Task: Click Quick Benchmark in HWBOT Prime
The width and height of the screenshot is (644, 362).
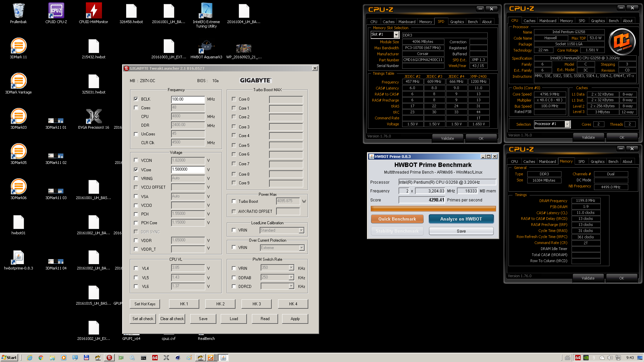Action: click(397, 219)
